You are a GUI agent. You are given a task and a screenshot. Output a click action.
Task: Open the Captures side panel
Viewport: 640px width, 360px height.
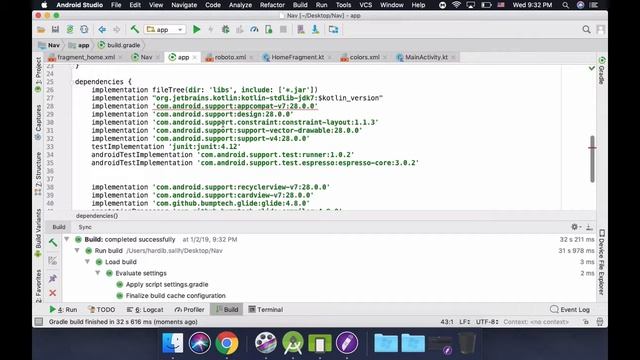click(38, 122)
